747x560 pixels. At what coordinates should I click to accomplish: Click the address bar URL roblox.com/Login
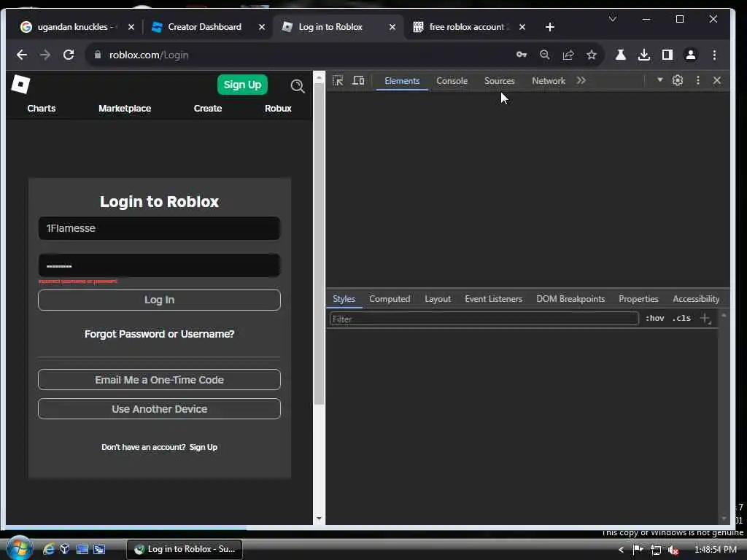149,55
